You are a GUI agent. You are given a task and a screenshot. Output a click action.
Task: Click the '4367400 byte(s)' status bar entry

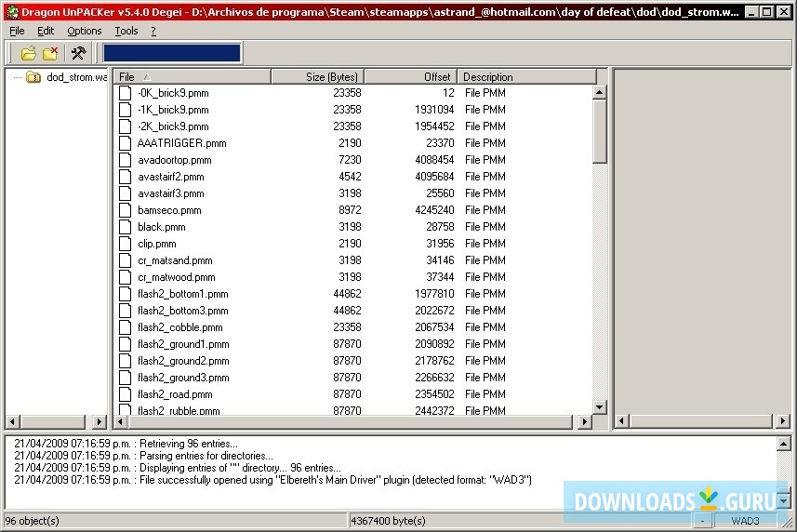pos(389,521)
